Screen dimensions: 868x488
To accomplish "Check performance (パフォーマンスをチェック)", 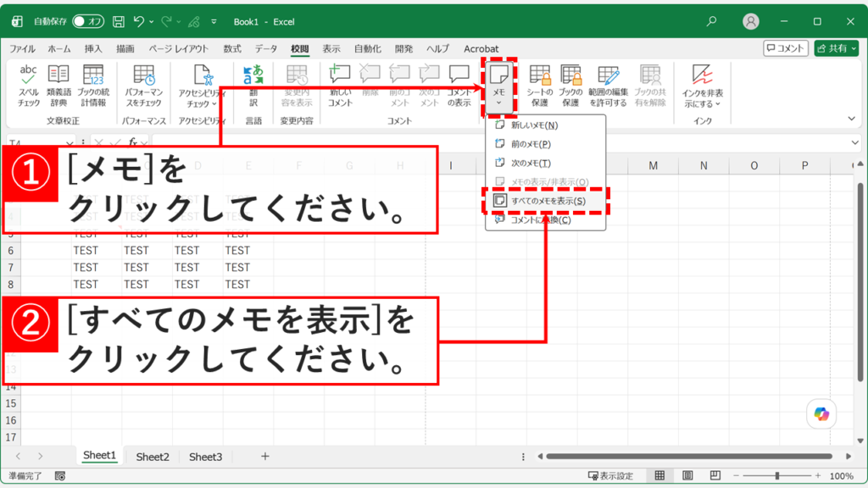I will pyautogui.click(x=143, y=86).
